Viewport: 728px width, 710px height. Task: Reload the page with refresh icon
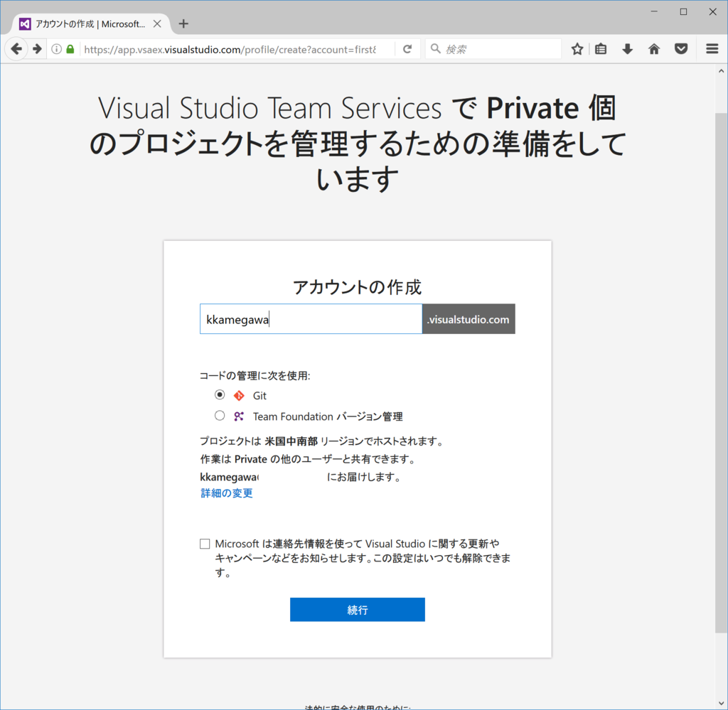[407, 49]
